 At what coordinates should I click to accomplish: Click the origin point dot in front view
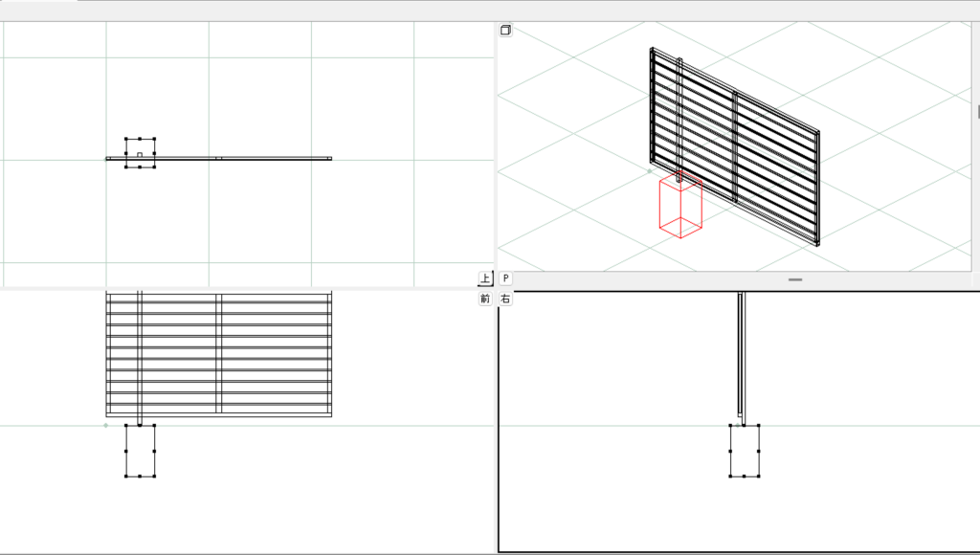coord(105,425)
